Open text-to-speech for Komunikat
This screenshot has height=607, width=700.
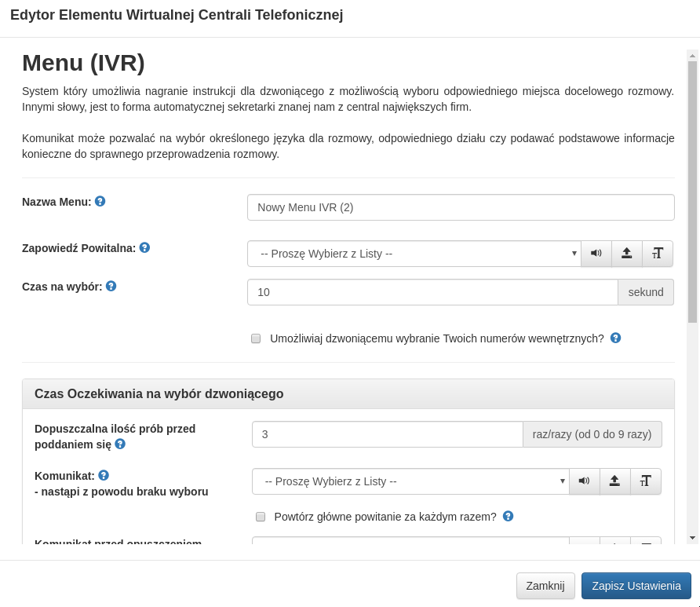646,481
